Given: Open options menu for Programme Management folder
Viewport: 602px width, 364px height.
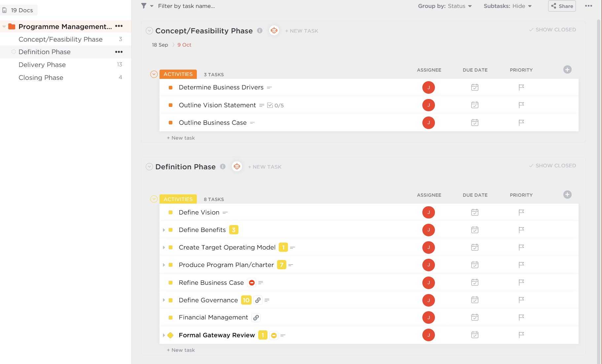Looking at the screenshot, I should [119, 26].
